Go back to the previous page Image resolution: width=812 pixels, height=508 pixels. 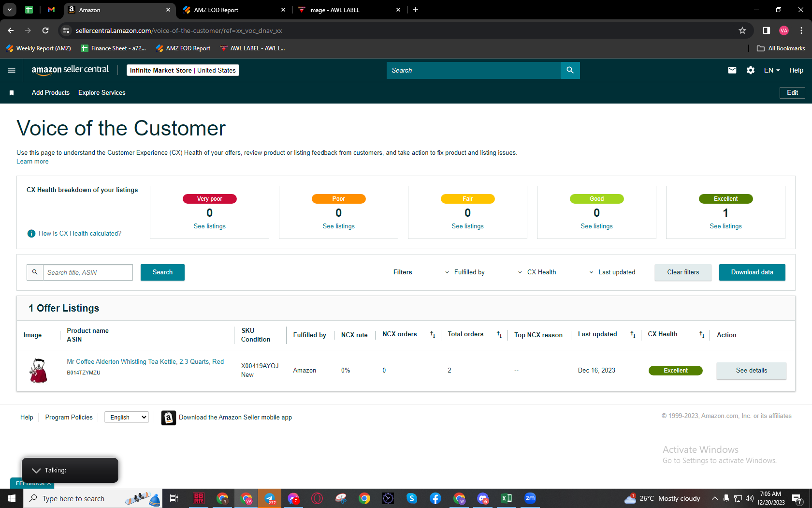click(x=11, y=30)
